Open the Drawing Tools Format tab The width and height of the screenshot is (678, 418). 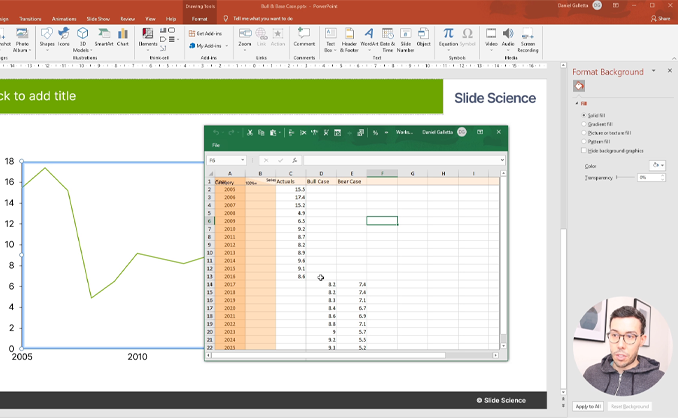coord(199,19)
